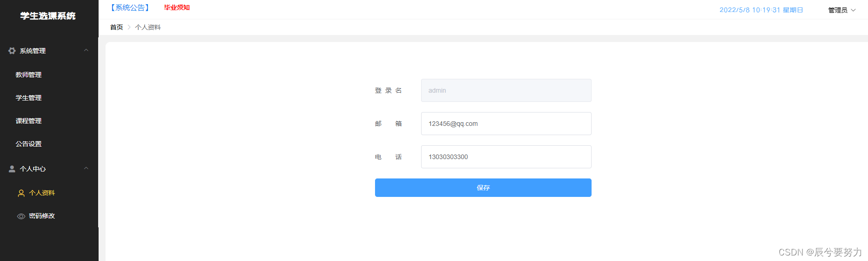Open 公告设置 in the sidebar

pos(29,144)
